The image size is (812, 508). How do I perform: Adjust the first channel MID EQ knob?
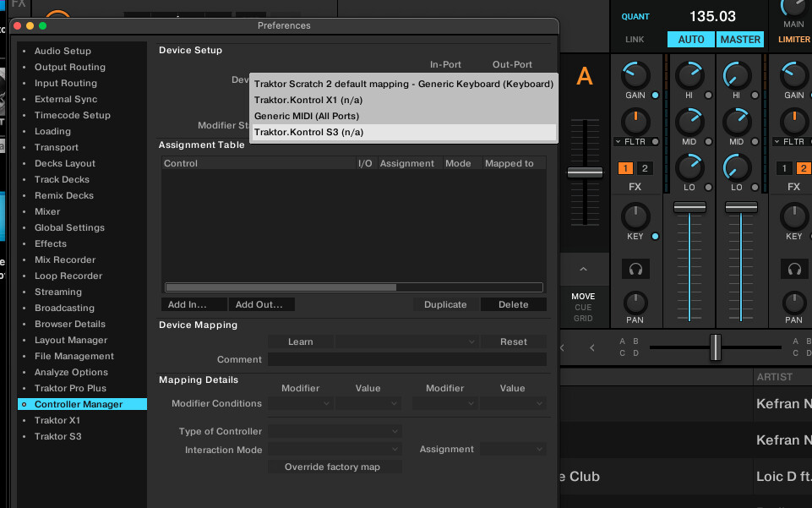pos(689,123)
